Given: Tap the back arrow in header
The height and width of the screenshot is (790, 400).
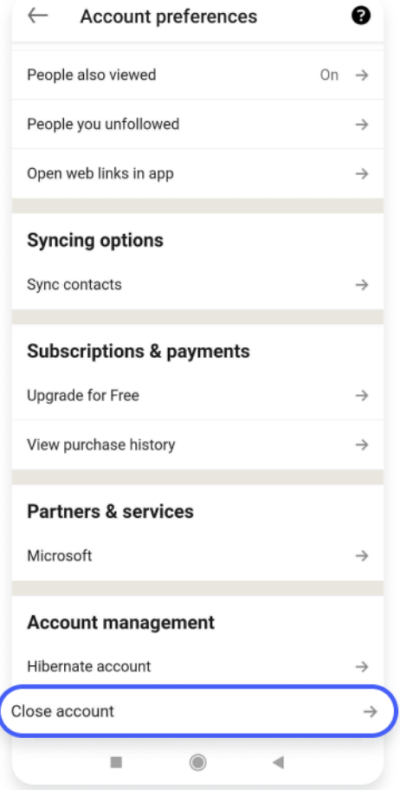Looking at the screenshot, I should pos(38,16).
